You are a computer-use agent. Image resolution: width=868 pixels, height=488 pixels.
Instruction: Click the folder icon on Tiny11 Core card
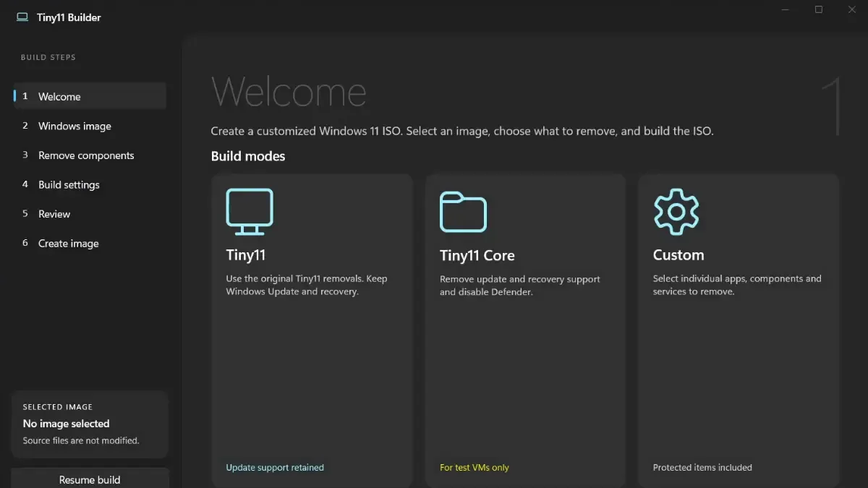click(463, 212)
